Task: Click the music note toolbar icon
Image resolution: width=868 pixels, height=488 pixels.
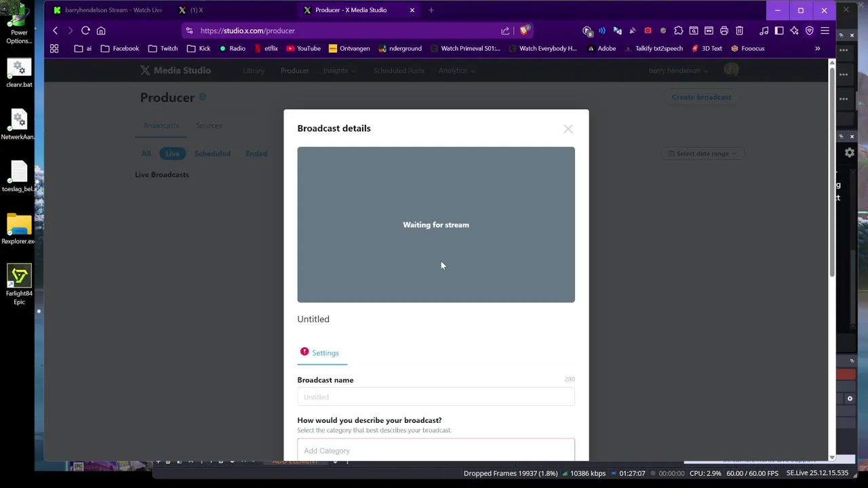Action: pos(764,30)
